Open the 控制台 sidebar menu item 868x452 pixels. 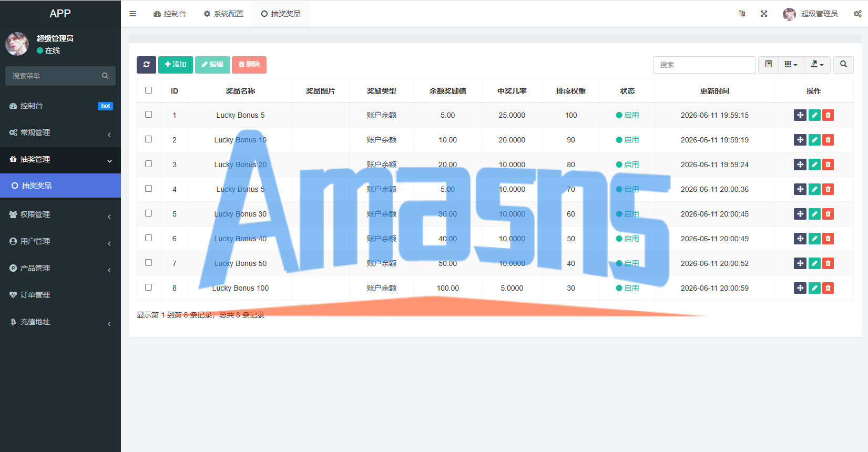(60, 106)
